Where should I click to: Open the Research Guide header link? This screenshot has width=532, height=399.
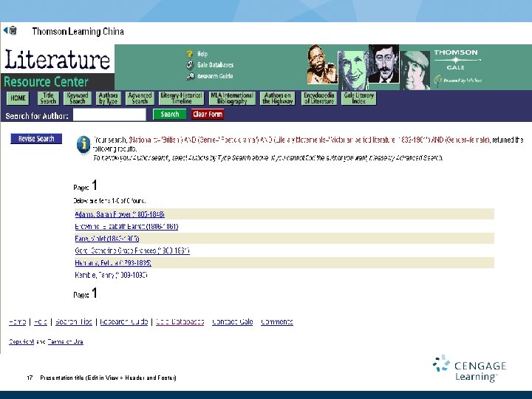[x=215, y=76]
